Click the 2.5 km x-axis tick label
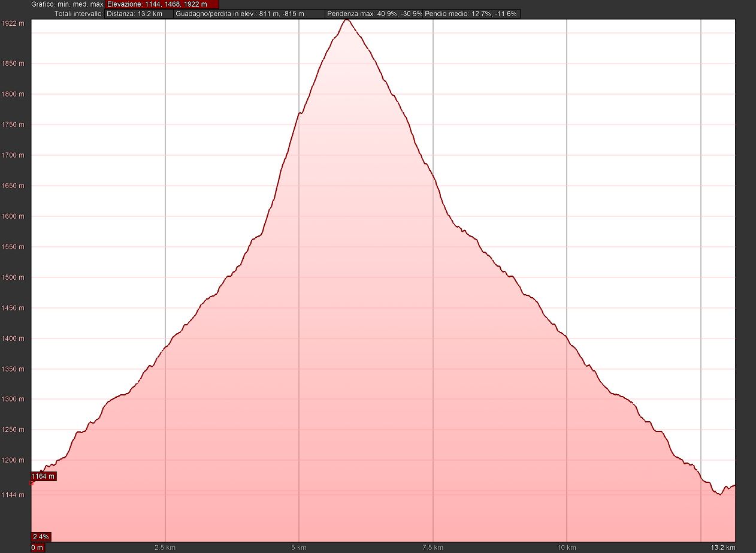This screenshot has width=756, height=553. point(165,548)
